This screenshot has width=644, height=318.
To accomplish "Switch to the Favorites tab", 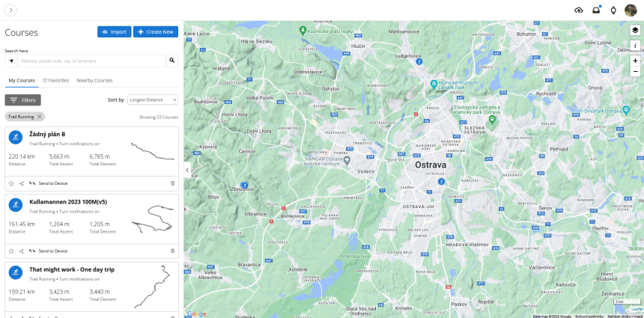I will (56, 80).
